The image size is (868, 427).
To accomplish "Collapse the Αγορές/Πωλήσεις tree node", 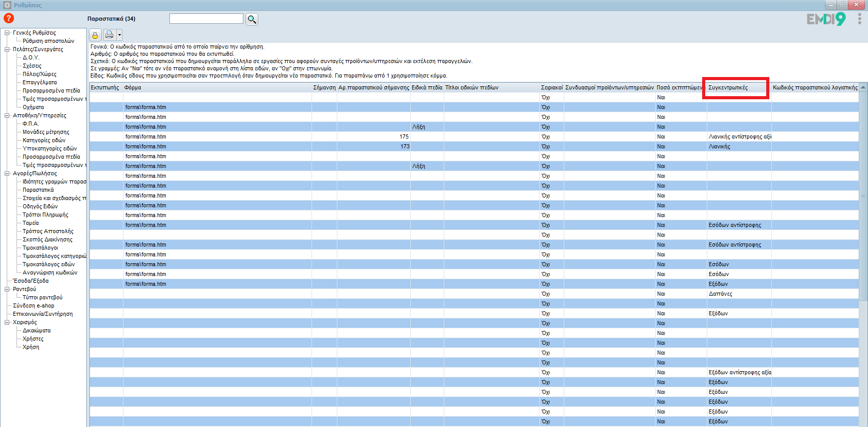I will pyautogui.click(x=7, y=173).
